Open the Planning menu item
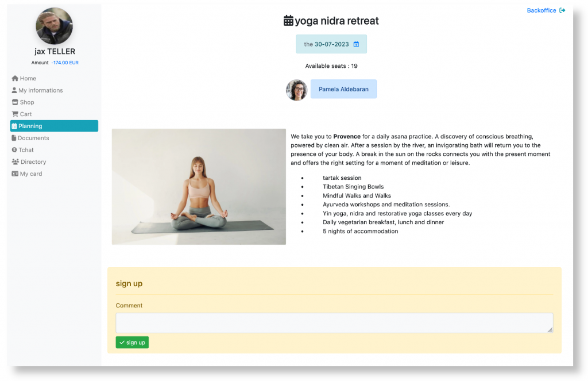The image size is (588, 381). 55,126
